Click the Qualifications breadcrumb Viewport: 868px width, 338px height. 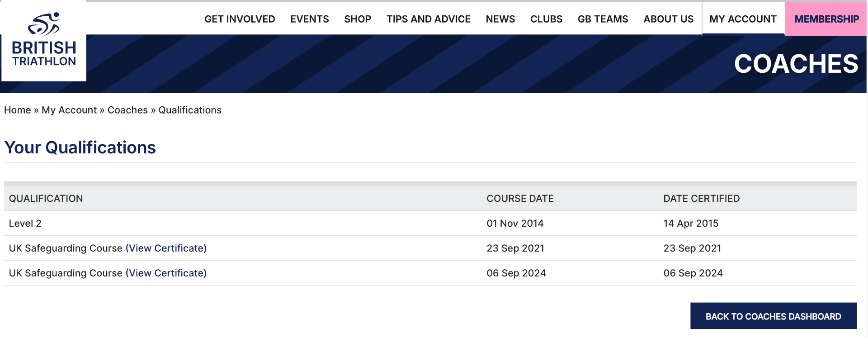(190, 110)
